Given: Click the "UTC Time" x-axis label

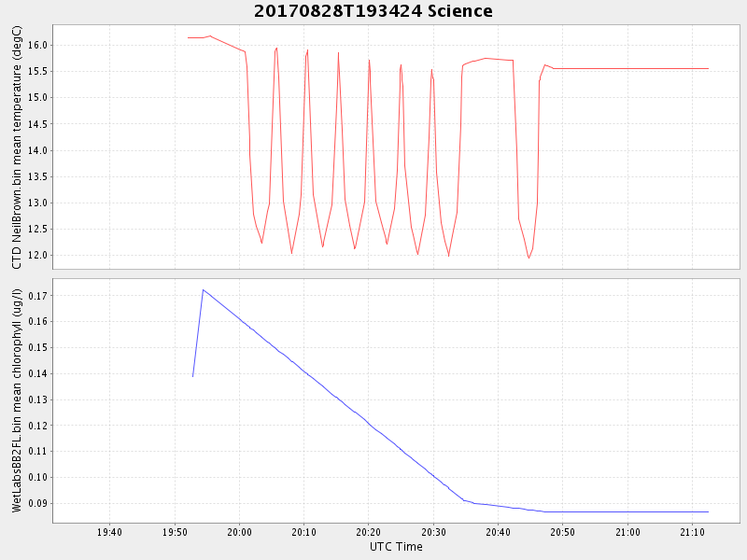Looking at the screenshot, I should pyautogui.click(x=396, y=547).
